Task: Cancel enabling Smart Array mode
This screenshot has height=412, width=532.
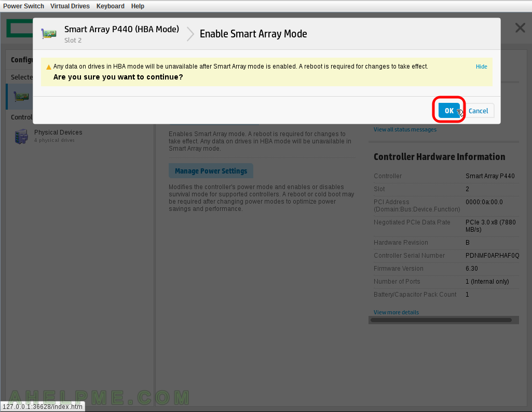Action: click(478, 111)
